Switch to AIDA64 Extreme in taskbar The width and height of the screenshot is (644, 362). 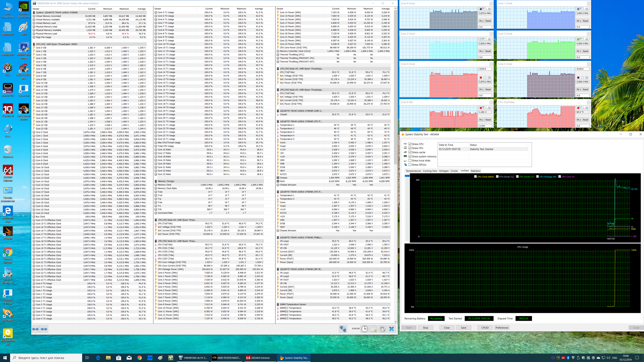click(x=258, y=358)
